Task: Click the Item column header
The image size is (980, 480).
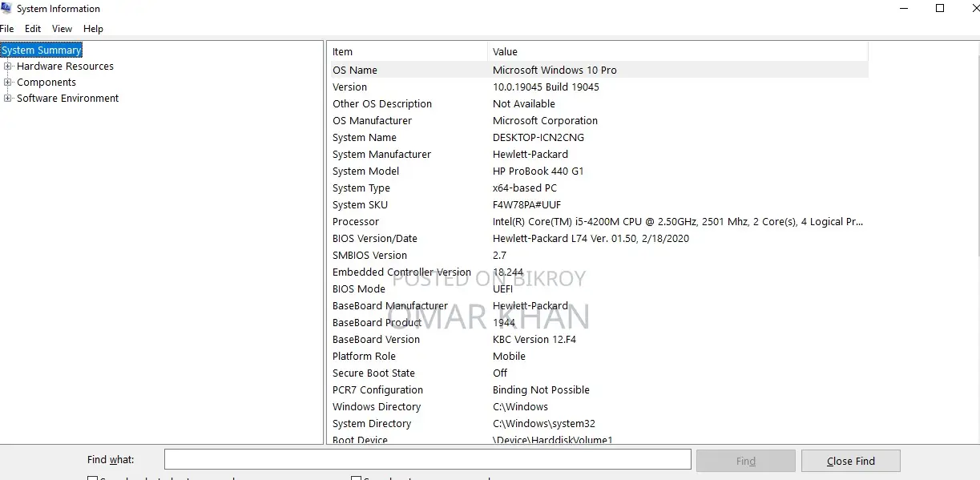Action: pyautogui.click(x=409, y=52)
